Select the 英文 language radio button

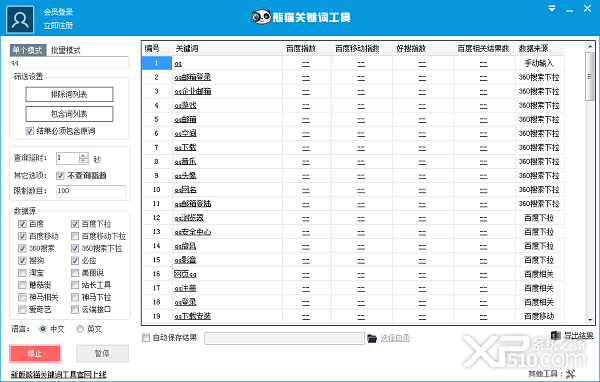point(80,329)
